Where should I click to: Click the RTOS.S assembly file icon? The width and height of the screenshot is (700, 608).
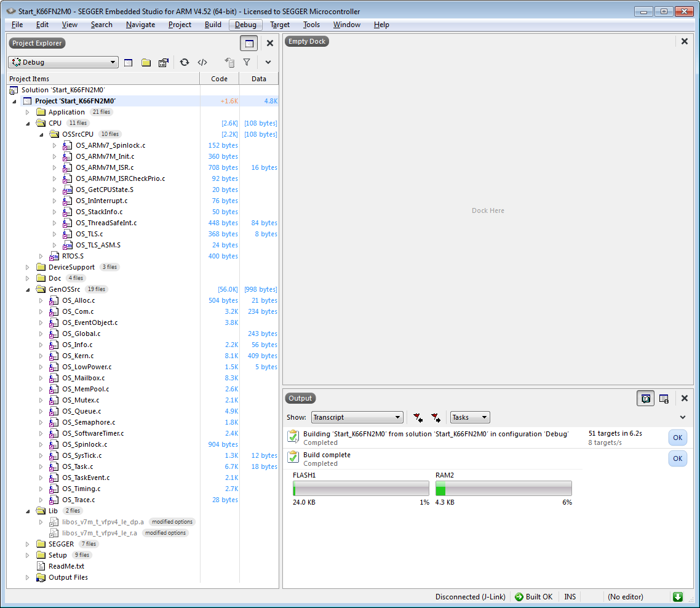coord(54,257)
